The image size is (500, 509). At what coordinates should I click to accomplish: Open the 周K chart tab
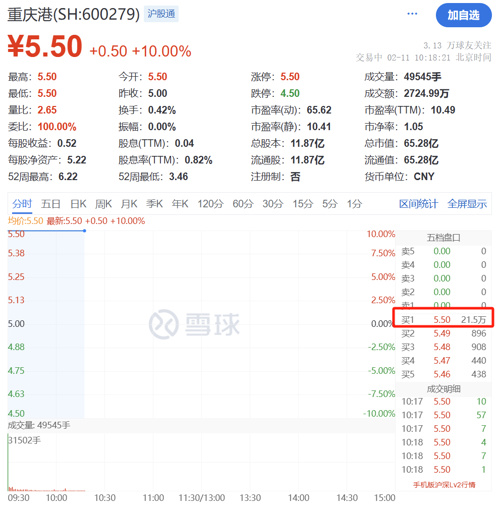point(103,203)
